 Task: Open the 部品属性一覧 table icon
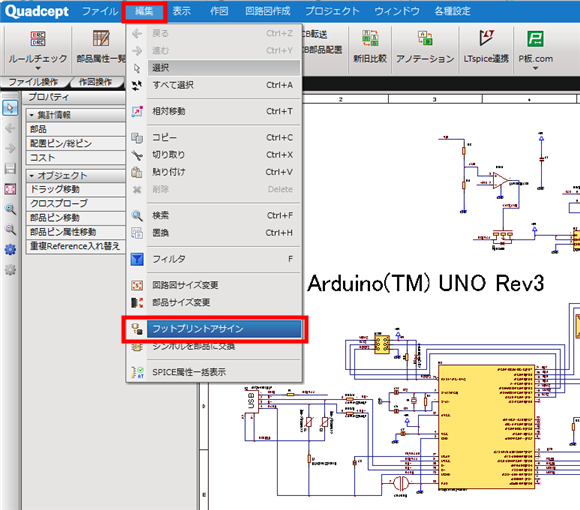(101, 38)
